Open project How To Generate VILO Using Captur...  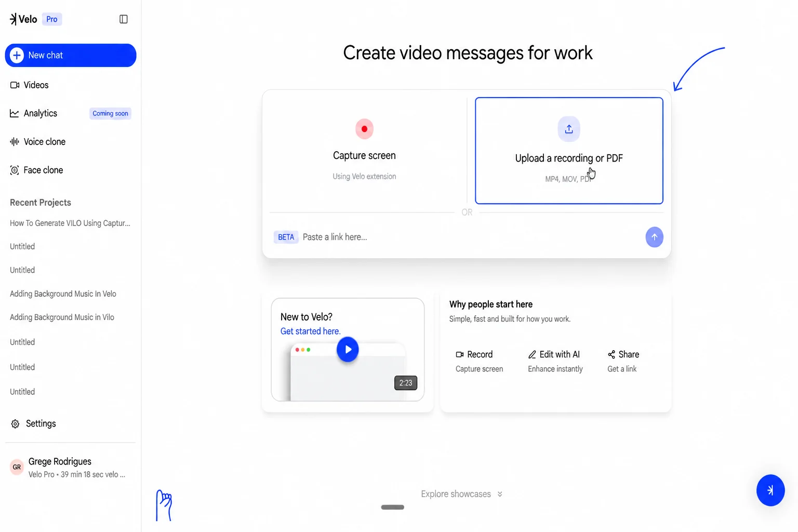70,223
